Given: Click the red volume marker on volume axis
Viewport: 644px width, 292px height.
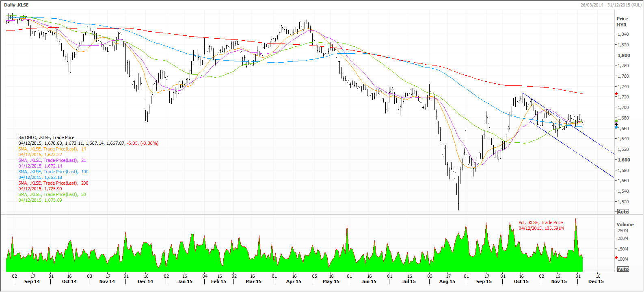Looking at the screenshot, I should [x=616, y=258].
